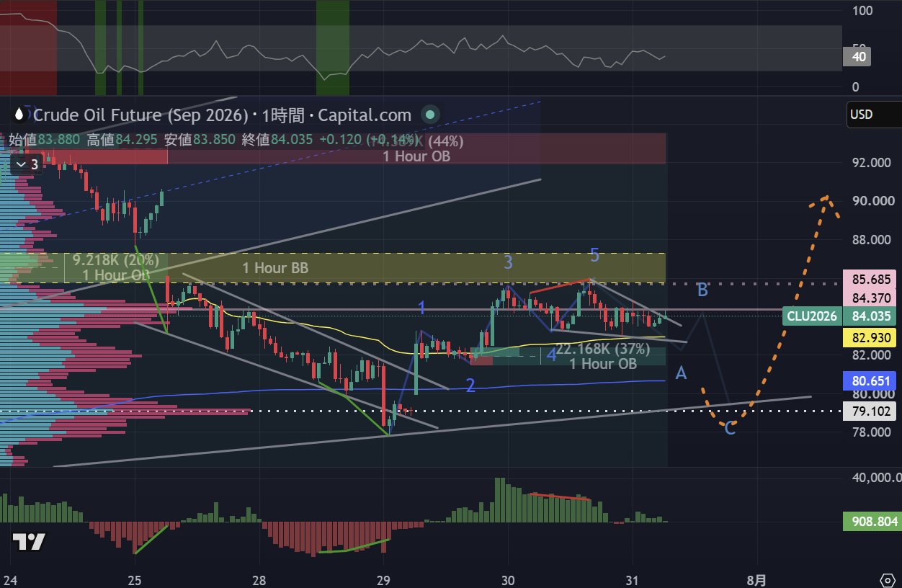Click the green 908.804 histogram value label
902x588 pixels.
coord(872,521)
